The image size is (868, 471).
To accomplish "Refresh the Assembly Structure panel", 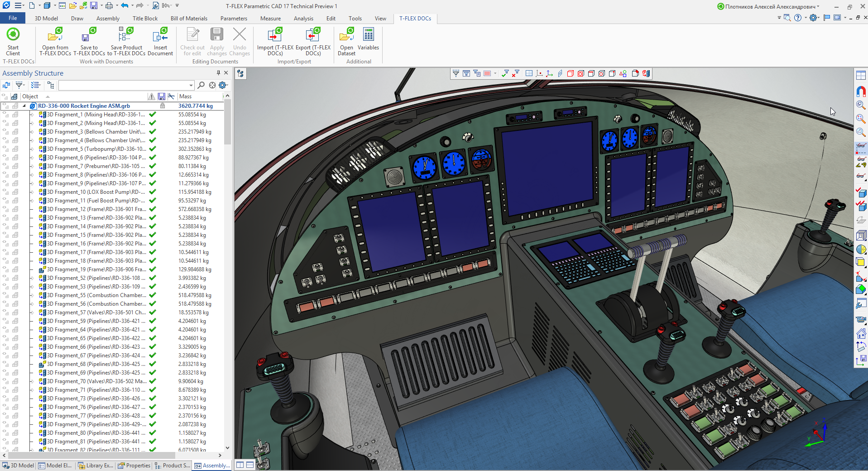I will (6, 85).
